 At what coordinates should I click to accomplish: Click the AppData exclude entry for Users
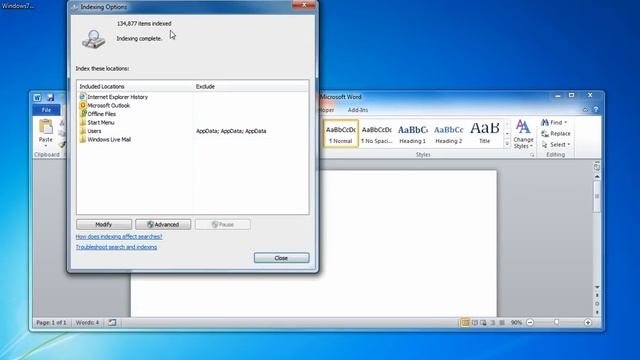pos(231,131)
